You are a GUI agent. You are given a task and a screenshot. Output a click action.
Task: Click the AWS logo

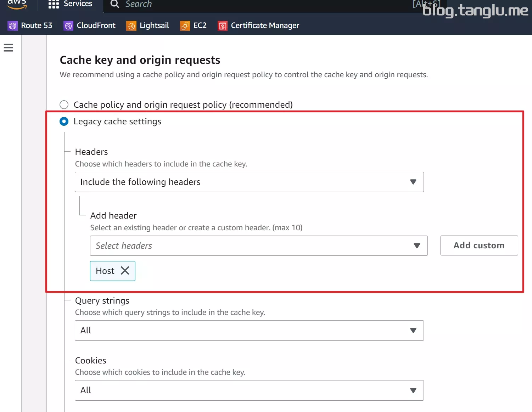pos(17,4)
